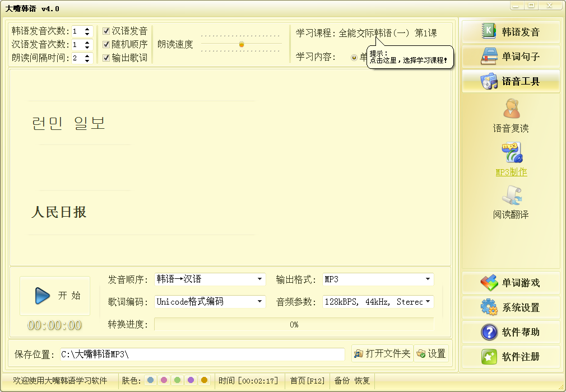
Task: Toggle the 随机顺序 checkbox
Action: (106, 44)
